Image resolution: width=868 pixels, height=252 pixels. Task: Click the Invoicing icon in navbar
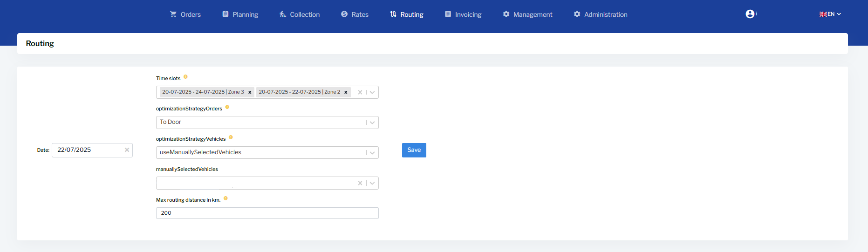tap(448, 14)
